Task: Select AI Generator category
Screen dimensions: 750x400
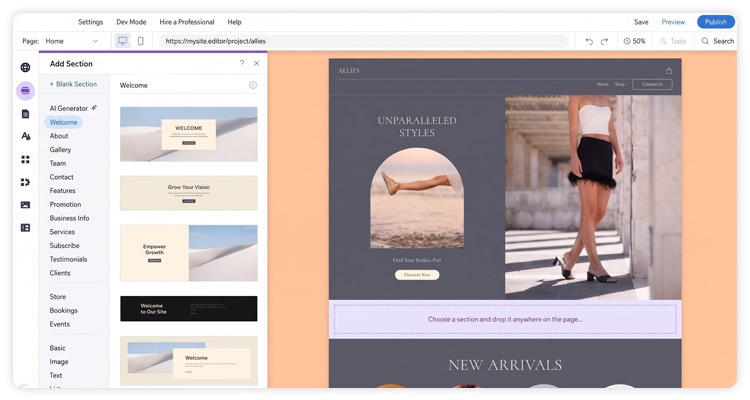Action: [x=73, y=108]
